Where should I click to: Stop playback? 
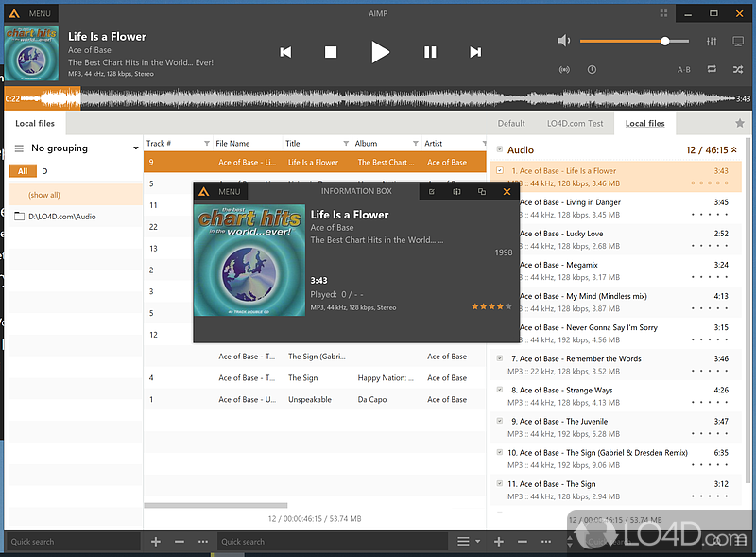pyautogui.click(x=331, y=52)
